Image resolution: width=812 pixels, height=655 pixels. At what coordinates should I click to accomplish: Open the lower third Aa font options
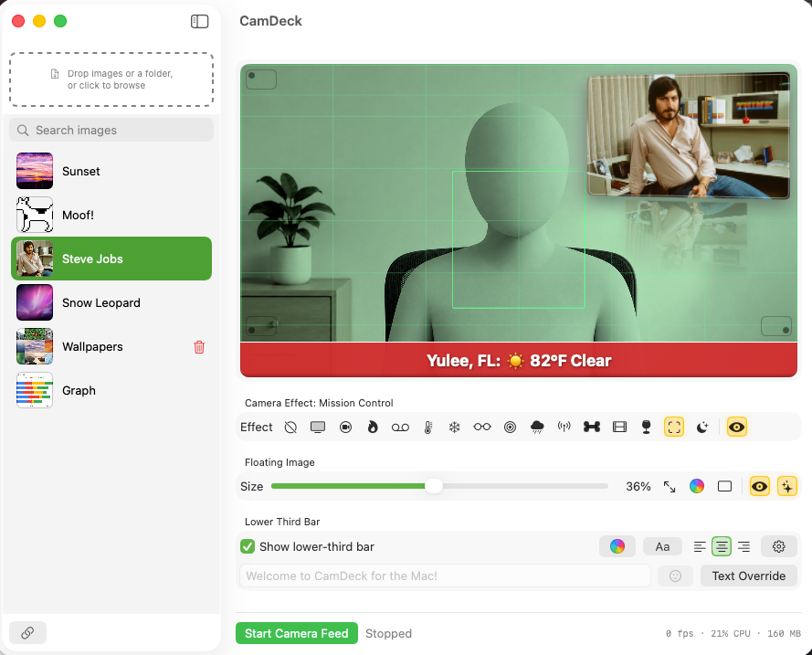click(662, 546)
